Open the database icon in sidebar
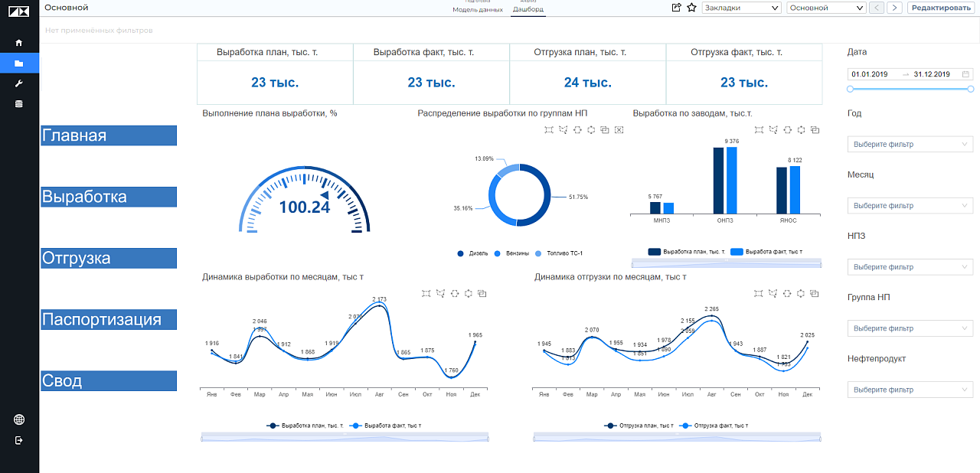The width and height of the screenshot is (980, 473). click(19, 103)
